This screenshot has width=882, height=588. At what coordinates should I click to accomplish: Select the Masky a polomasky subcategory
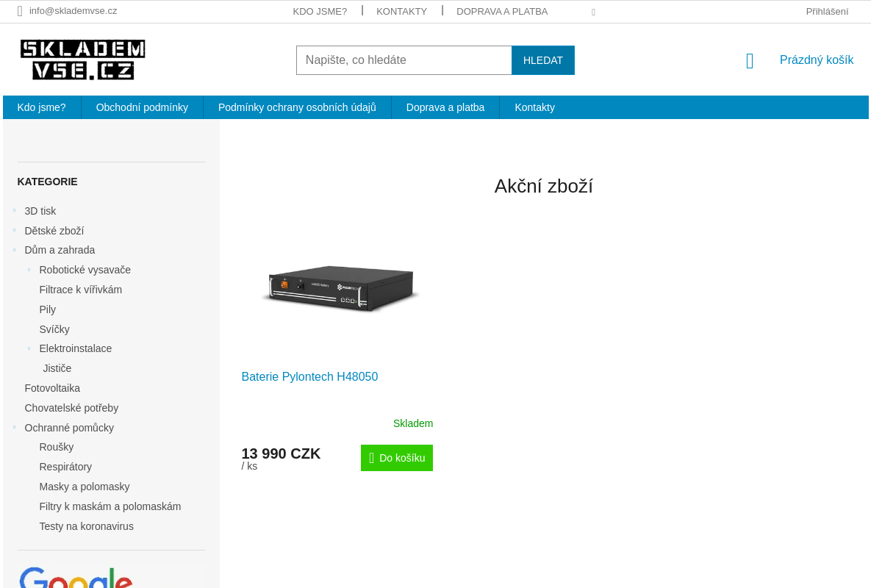pyautogui.click(x=85, y=487)
